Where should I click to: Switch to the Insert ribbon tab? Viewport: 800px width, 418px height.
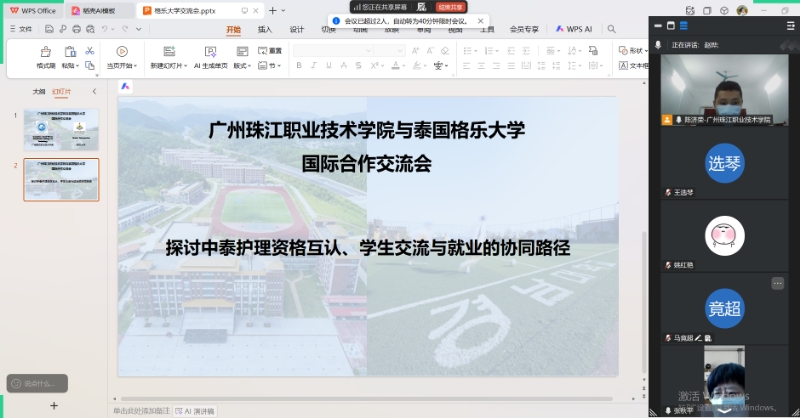pyautogui.click(x=265, y=29)
